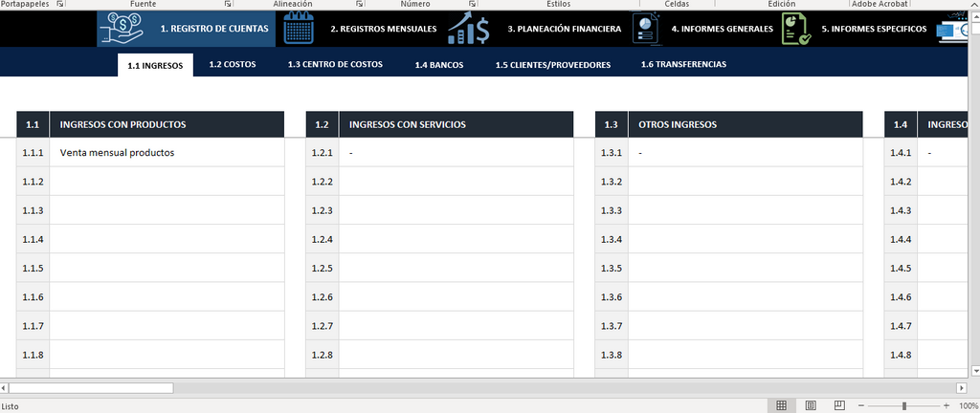The height and width of the screenshot is (413, 980).
Task: Switch to Normal view in status bar
Action: click(781, 405)
